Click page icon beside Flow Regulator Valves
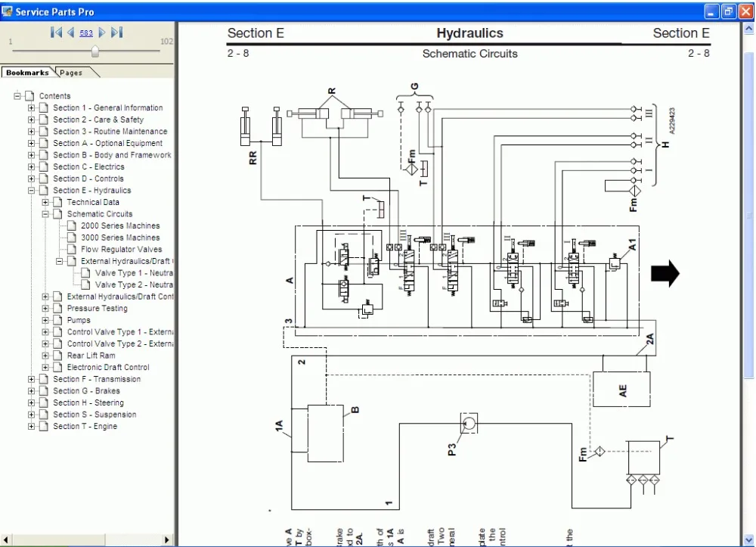Viewport: 756px width, 547px height. (x=72, y=250)
